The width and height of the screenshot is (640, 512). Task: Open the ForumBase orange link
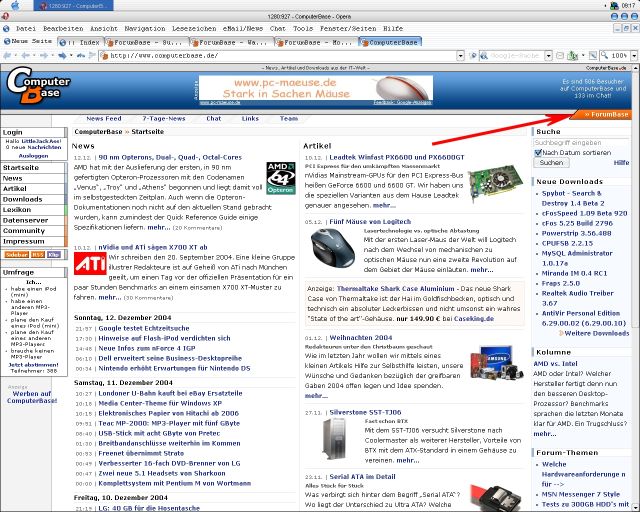(x=606, y=114)
